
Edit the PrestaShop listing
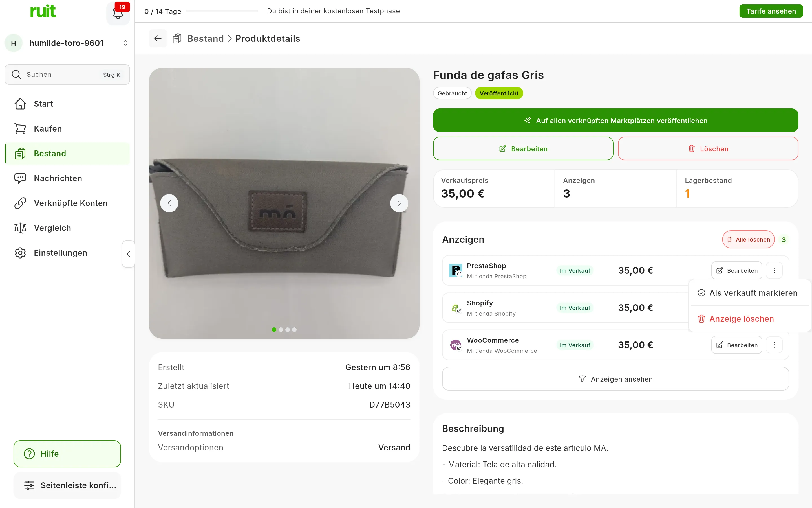coord(736,270)
